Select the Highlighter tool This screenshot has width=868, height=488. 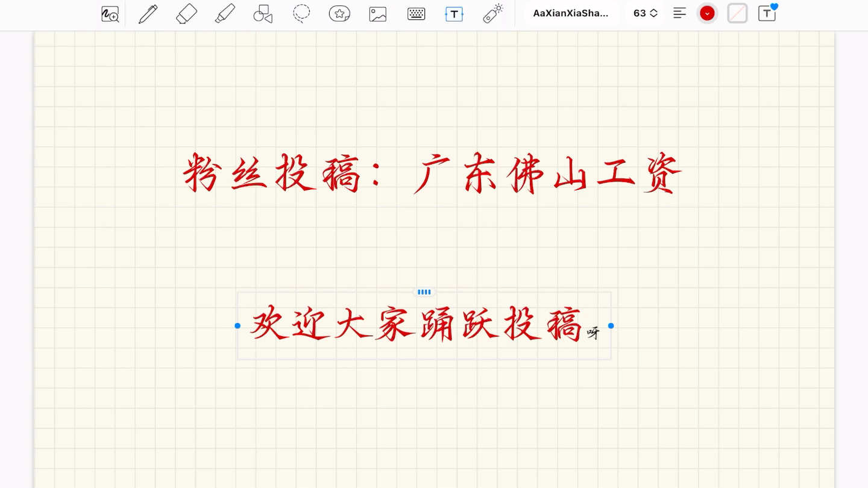tap(225, 14)
